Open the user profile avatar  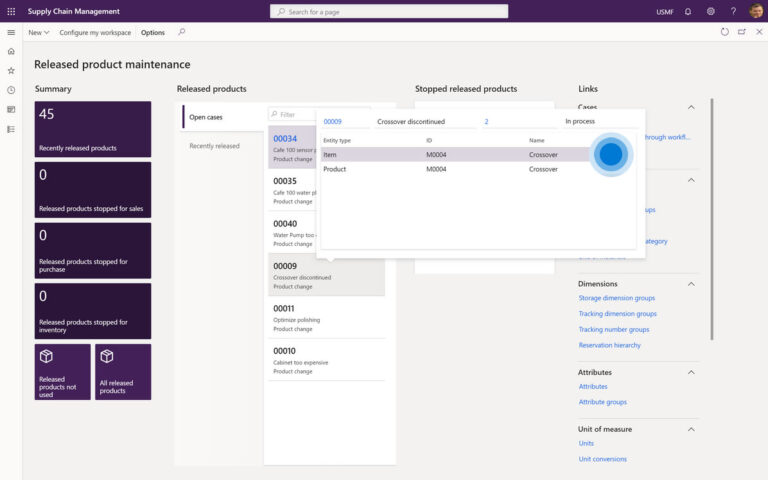tap(756, 11)
